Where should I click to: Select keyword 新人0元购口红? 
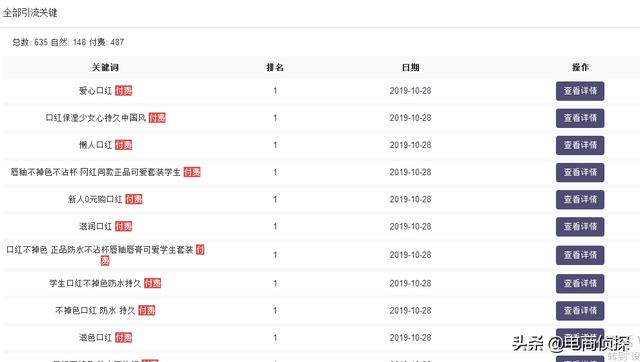coord(95,199)
